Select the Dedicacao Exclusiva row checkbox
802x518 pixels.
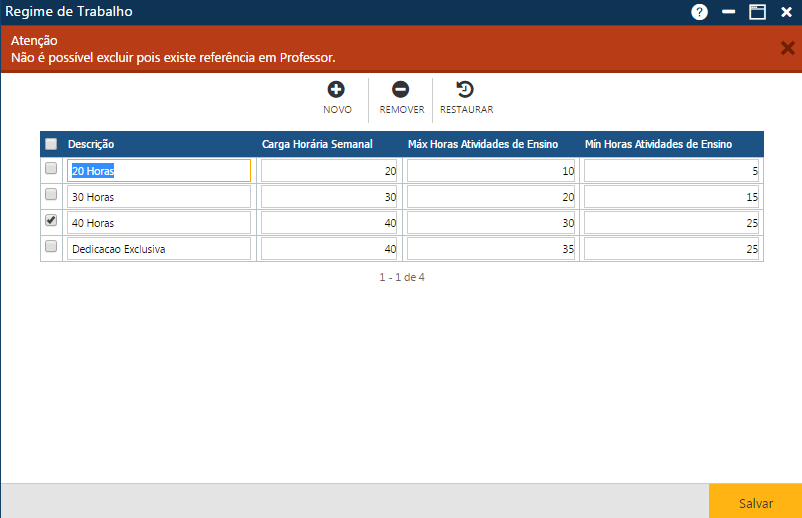[x=51, y=247]
